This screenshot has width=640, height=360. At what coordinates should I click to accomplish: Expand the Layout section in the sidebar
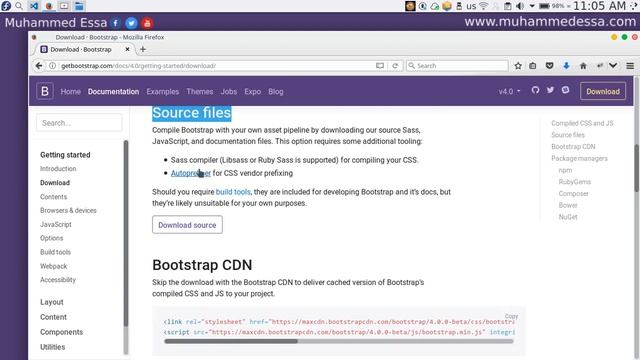tap(52, 302)
